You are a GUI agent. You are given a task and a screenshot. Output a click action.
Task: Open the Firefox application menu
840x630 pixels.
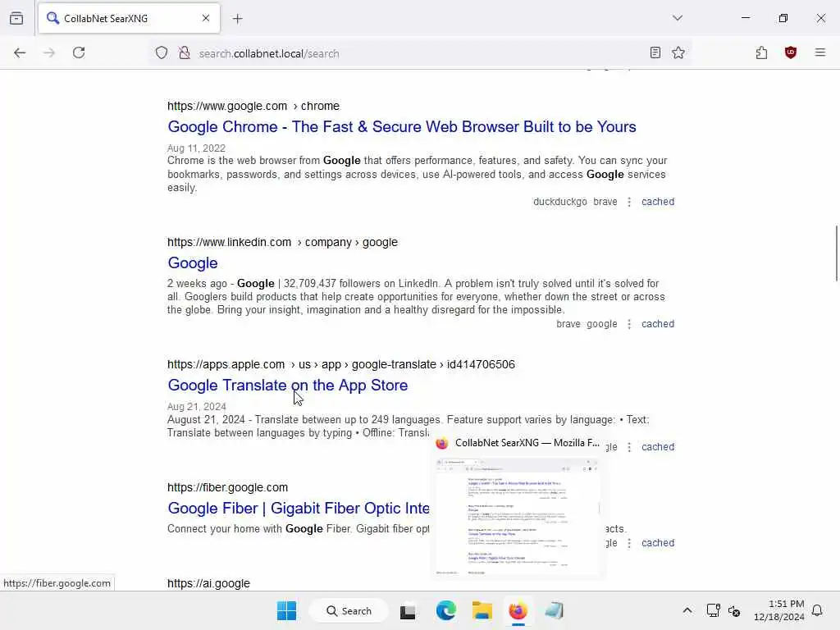[x=820, y=52]
